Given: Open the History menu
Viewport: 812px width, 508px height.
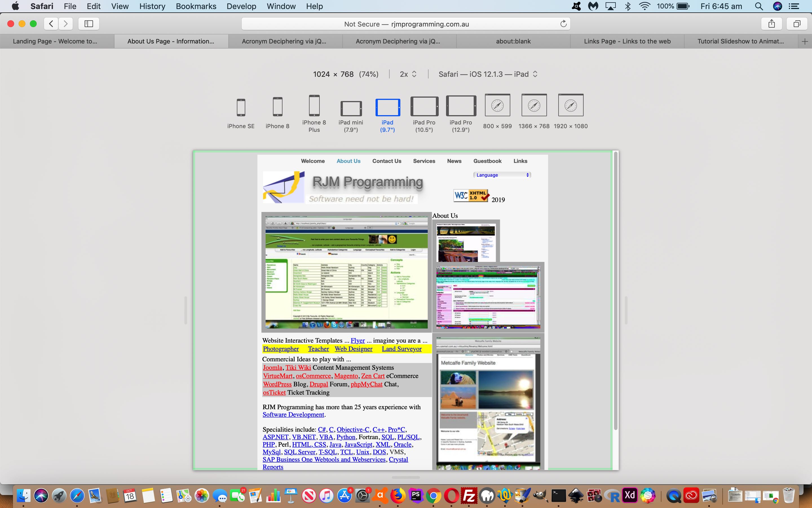Looking at the screenshot, I should (x=152, y=6).
